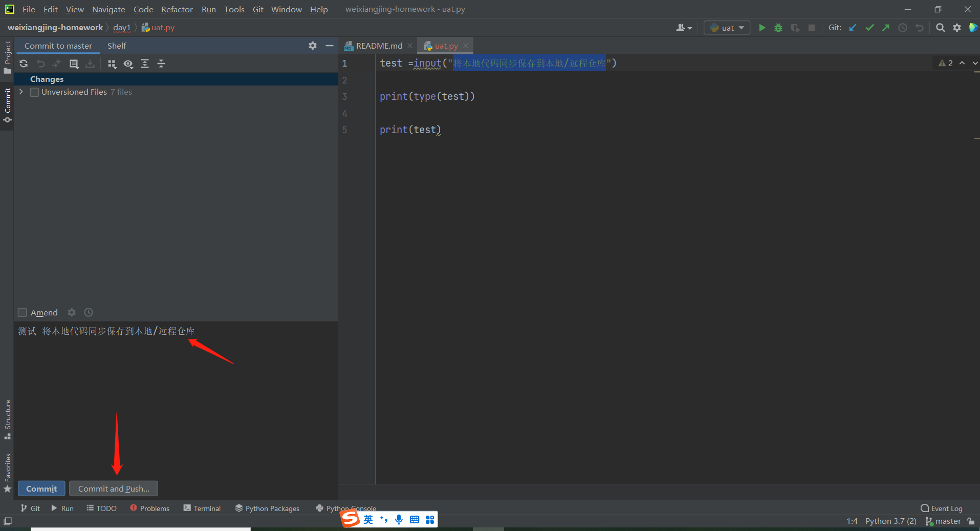This screenshot has height=531, width=980.
Task: Open the File menu
Action: 29,9
